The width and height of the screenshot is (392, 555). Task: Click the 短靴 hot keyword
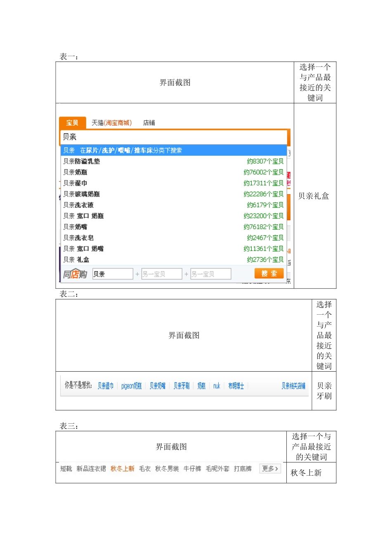coord(66,469)
